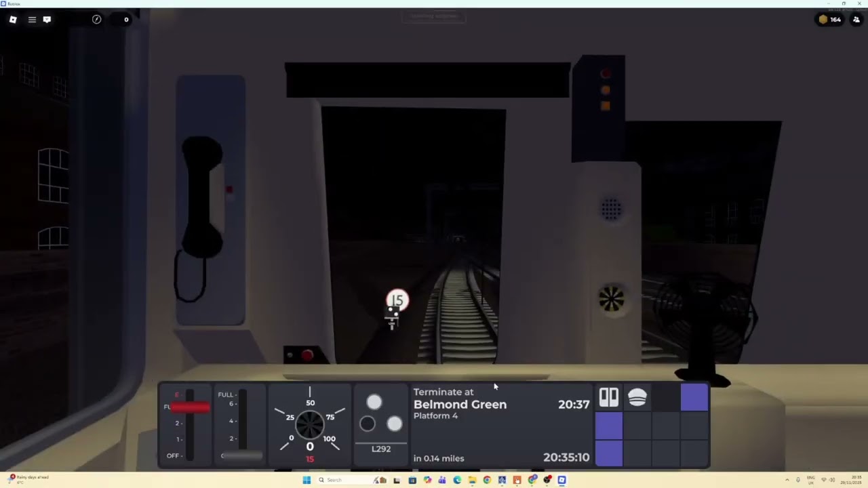
Task: Click the '0' counter pill in top bar
Action: [122, 20]
